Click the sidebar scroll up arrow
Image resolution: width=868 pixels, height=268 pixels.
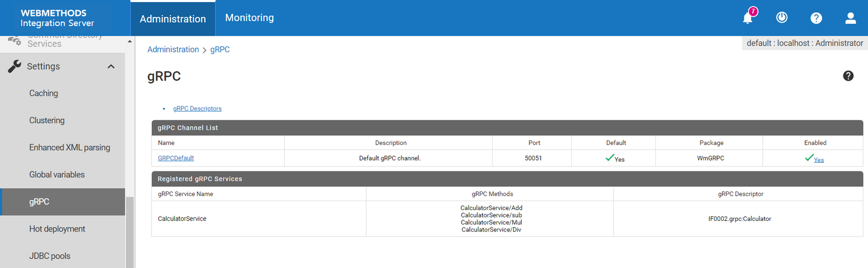pos(130,41)
